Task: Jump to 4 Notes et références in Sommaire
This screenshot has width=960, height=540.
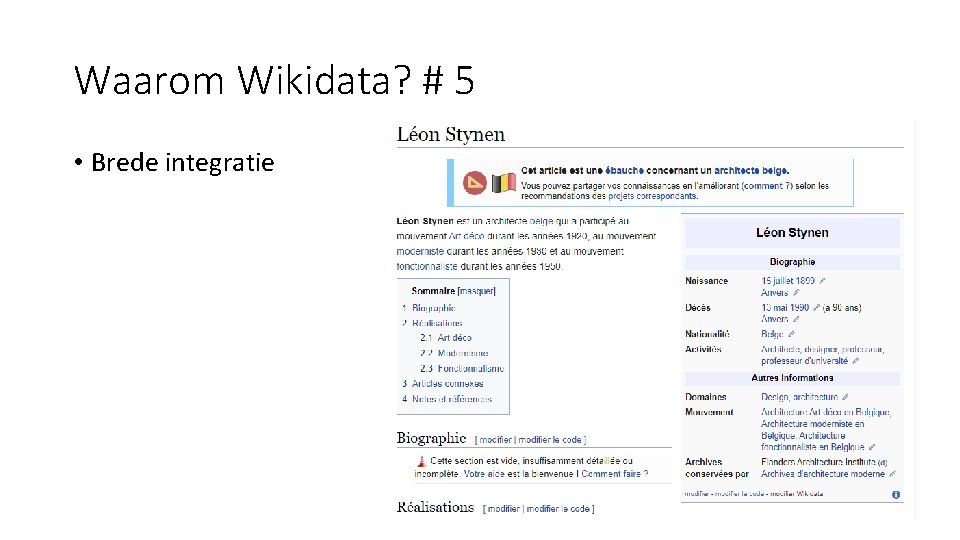Action: pyautogui.click(x=447, y=399)
